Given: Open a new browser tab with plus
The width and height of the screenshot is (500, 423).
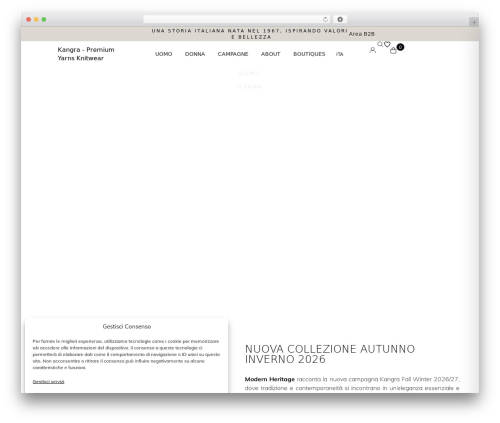Looking at the screenshot, I should pyautogui.click(x=474, y=22).
